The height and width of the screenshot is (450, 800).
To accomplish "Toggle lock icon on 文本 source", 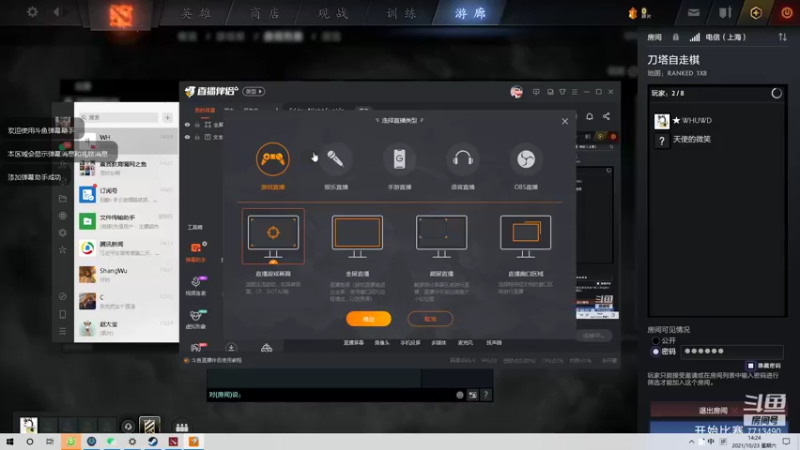I will [197, 137].
